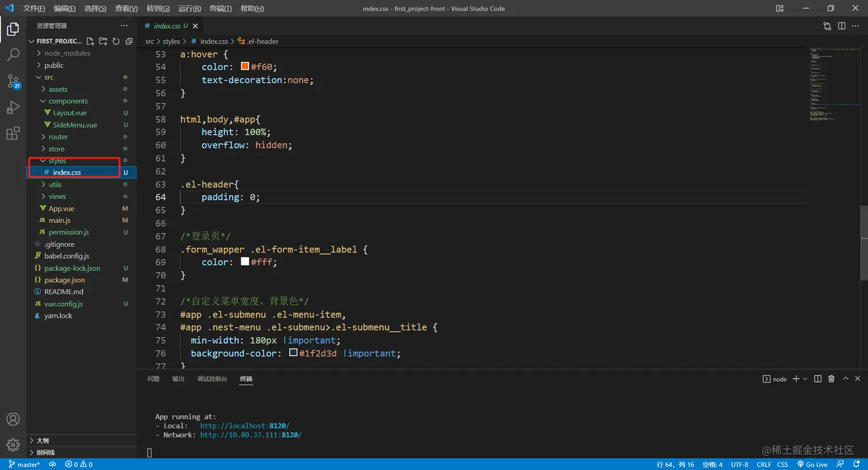Refresh the Explorer file tree
This screenshot has height=470, width=868.
click(116, 41)
